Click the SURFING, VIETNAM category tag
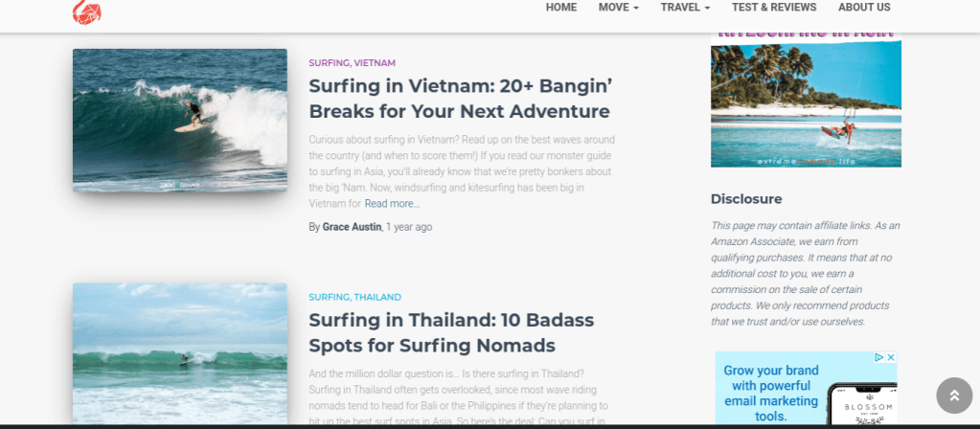Viewport: 980px width, 429px height. pos(352,63)
